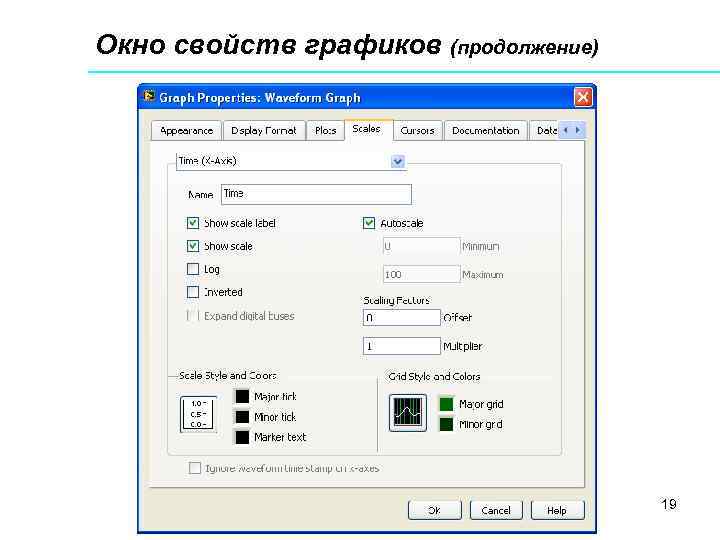Toggle the Show scale label checkbox
Screen dimensions: 720x540
point(193,223)
